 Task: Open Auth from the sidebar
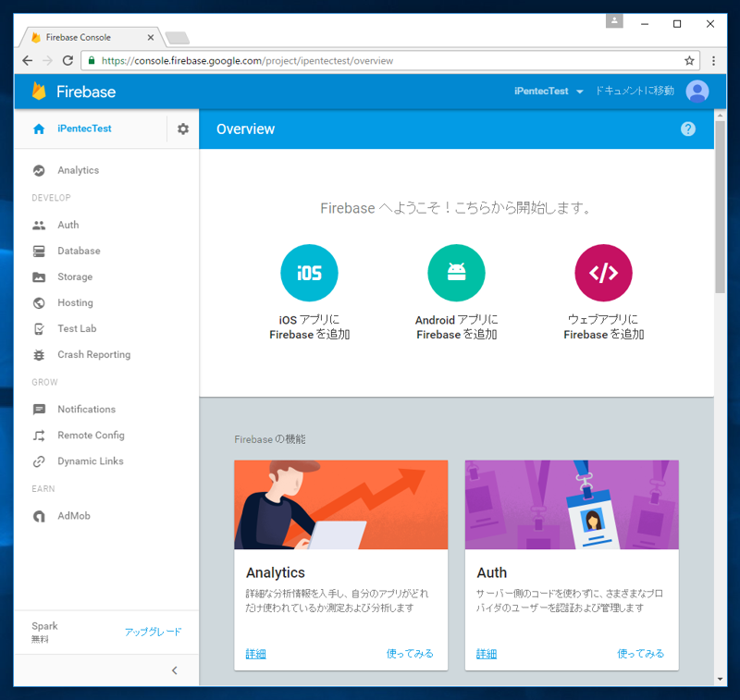(68, 225)
